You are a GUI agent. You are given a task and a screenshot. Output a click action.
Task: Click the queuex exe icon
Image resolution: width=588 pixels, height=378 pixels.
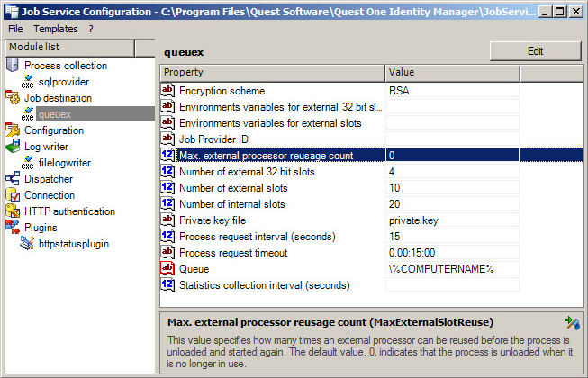27,114
